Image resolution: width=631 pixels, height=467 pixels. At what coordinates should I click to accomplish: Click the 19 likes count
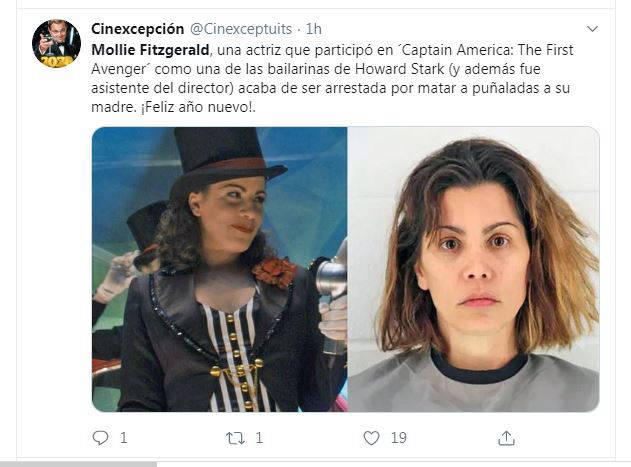pos(399,438)
